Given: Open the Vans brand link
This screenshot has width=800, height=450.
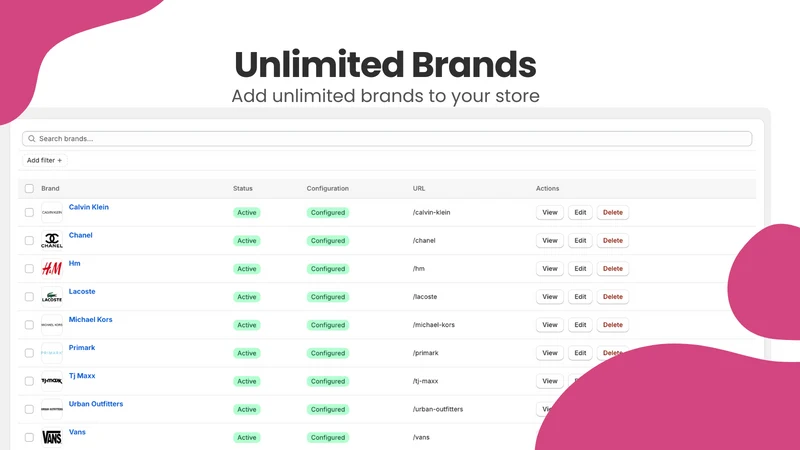Looking at the screenshot, I should (x=77, y=432).
